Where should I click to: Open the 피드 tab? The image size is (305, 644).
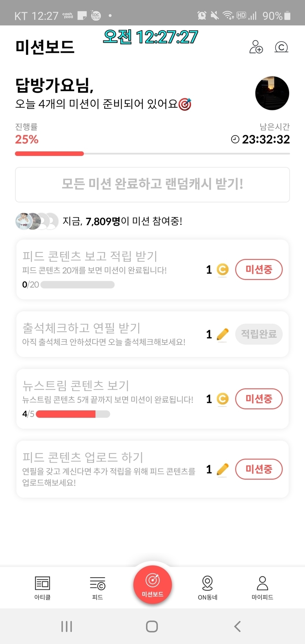pos(97,587)
